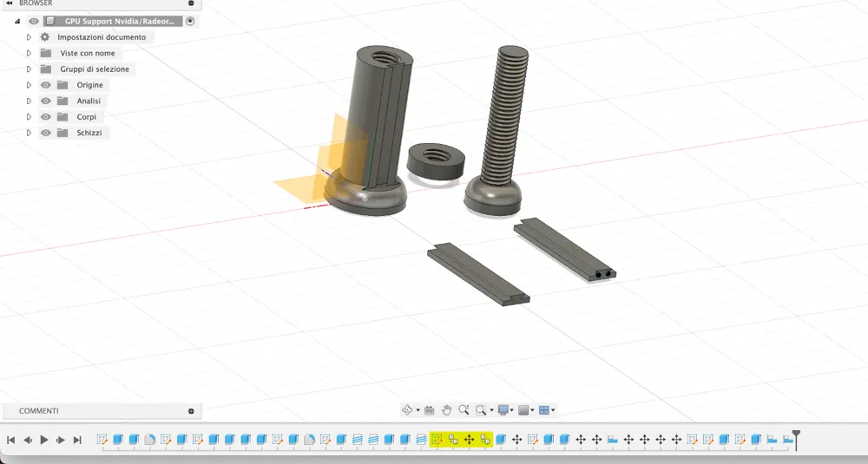Go to start of timeline
The height and width of the screenshot is (464, 868).
click(10, 440)
